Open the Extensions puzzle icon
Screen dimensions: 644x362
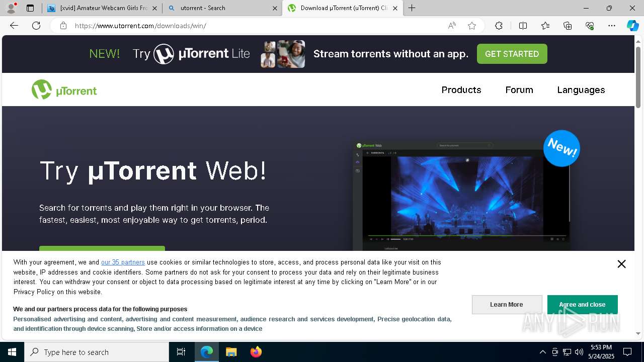[499, 26]
